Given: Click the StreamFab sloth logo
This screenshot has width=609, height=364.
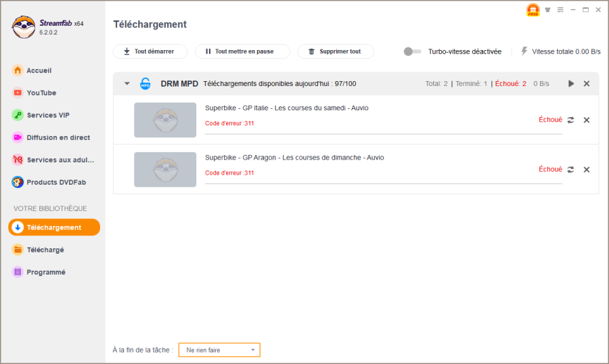Looking at the screenshot, I should click(x=24, y=27).
